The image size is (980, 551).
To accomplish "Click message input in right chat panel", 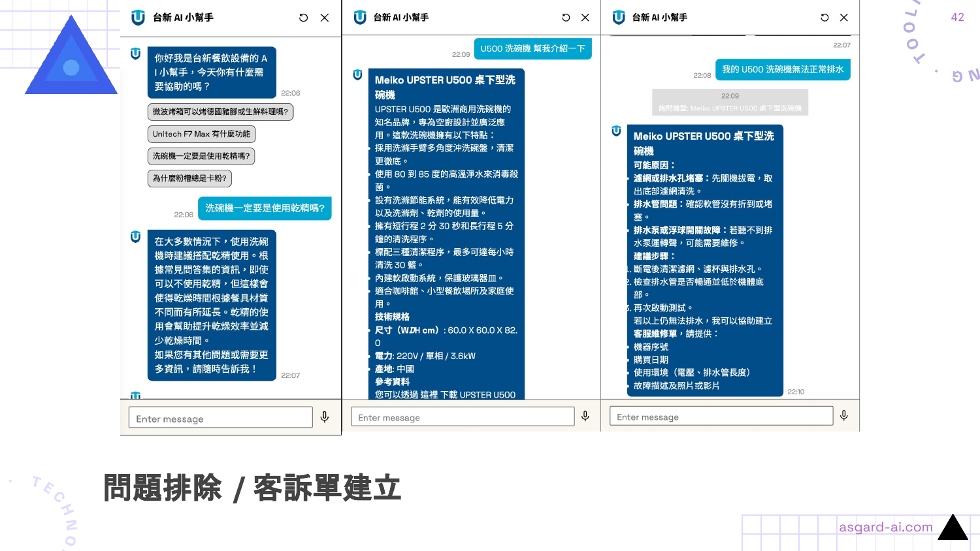I will tap(721, 416).
